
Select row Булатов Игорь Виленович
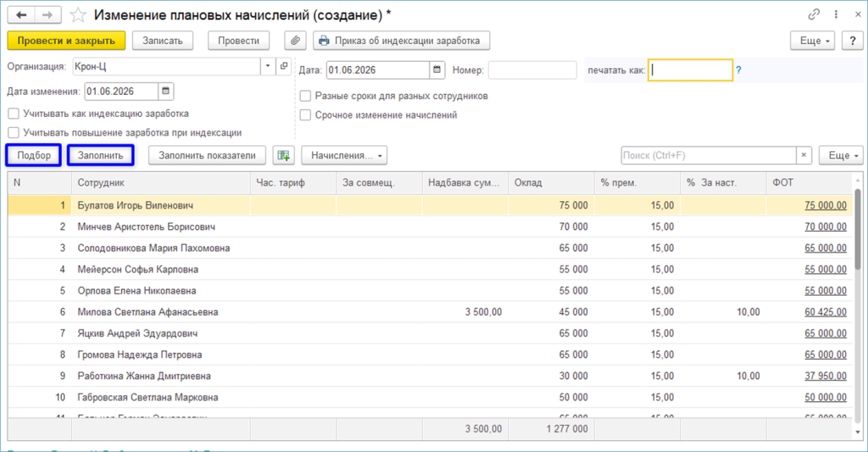pyautogui.click(x=430, y=205)
